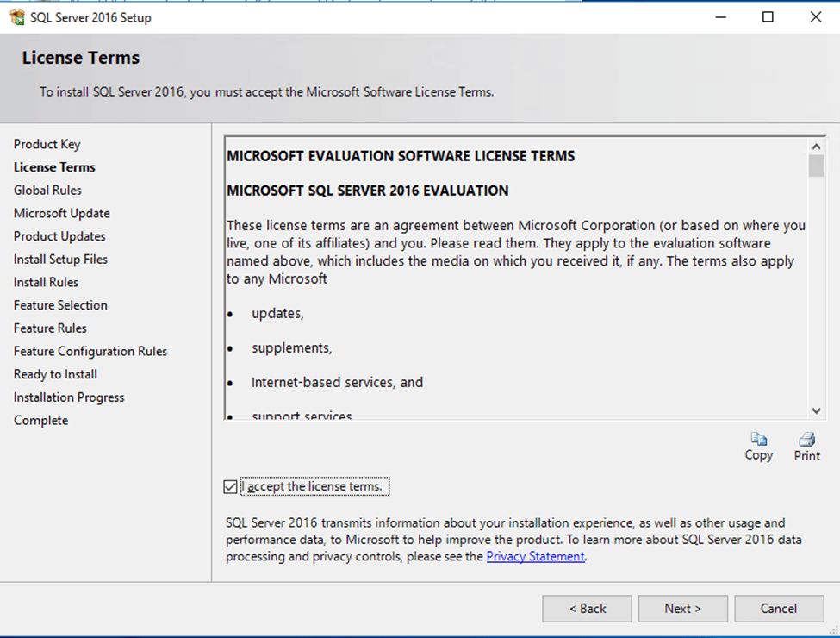Viewport: 840px width, 638px height.
Task: Click the license text scroll down arrow
Action: [x=816, y=411]
